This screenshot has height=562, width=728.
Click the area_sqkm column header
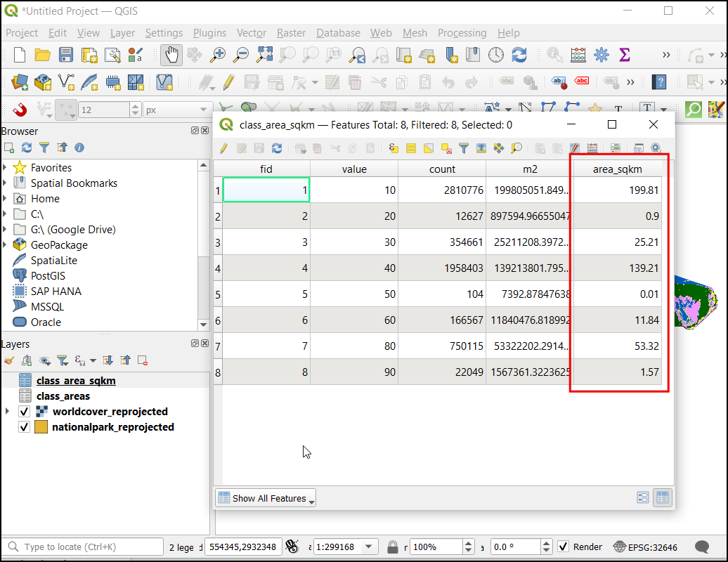pos(617,169)
